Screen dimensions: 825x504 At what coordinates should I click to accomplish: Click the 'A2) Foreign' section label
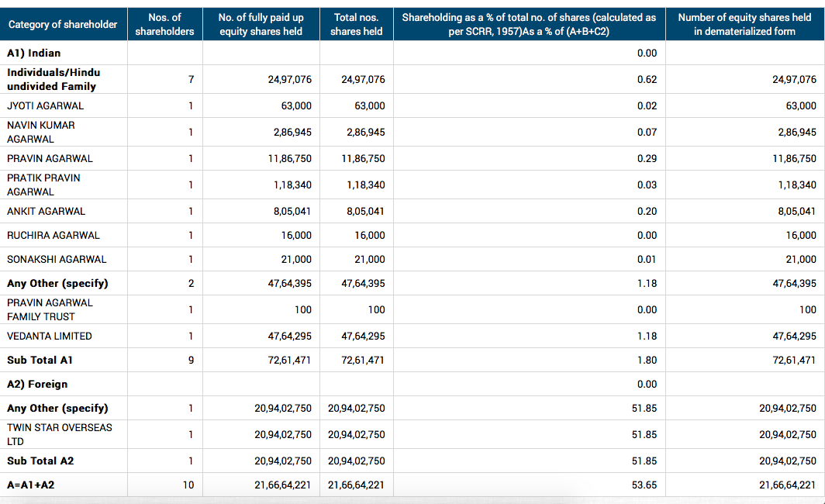tap(37, 384)
